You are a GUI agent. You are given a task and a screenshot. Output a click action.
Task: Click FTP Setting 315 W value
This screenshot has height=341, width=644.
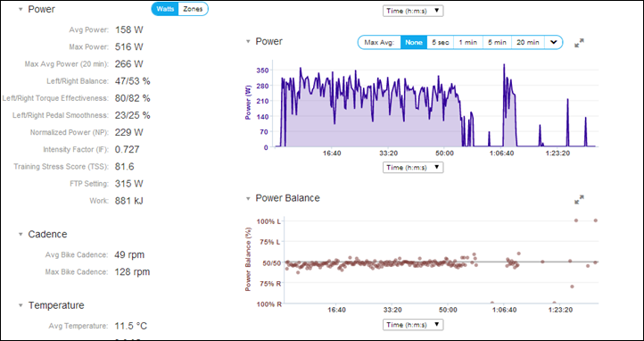click(129, 184)
